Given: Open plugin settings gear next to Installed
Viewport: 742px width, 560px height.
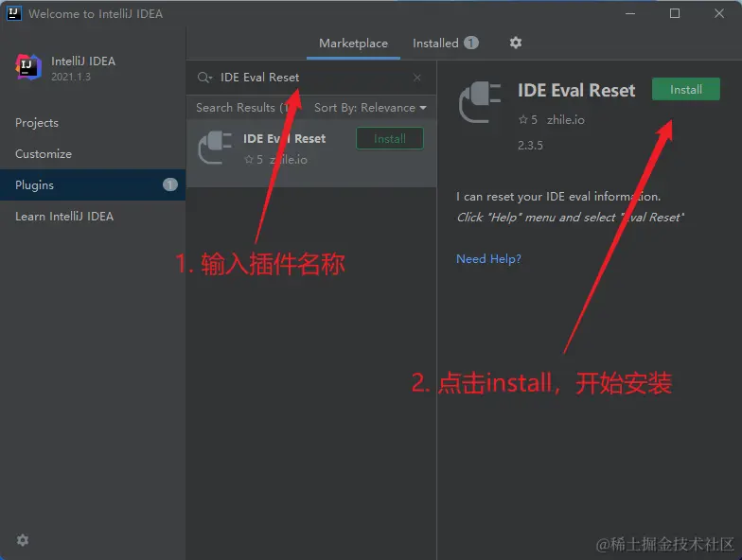Looking at the screenshot, I should click(515, 43).
